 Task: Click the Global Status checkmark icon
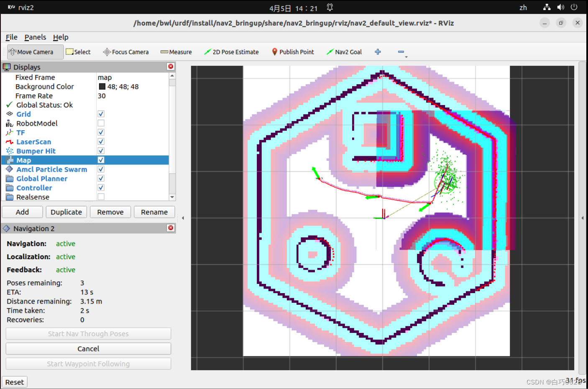click(x=9, y=105)
